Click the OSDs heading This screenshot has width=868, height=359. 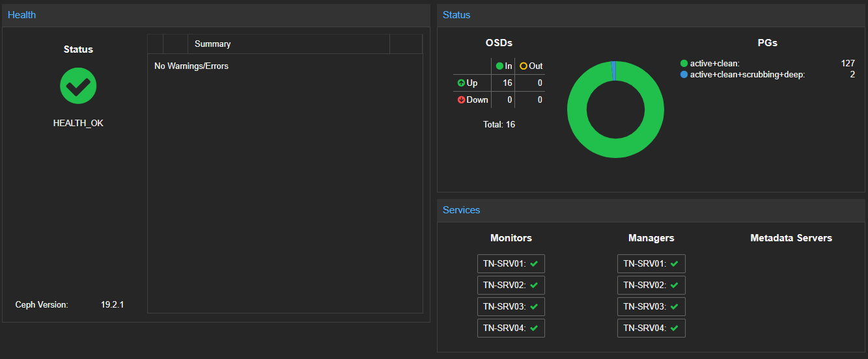(x=499, y=43)
